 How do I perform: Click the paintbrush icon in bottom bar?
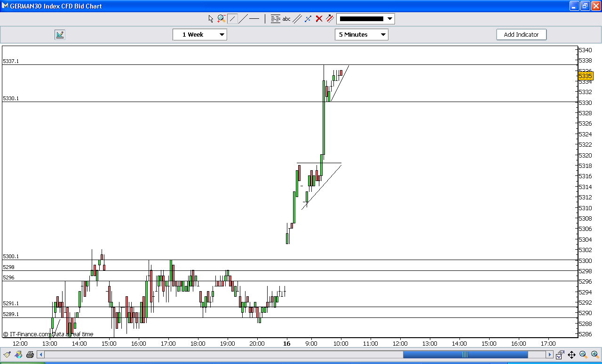click(8, 355)
